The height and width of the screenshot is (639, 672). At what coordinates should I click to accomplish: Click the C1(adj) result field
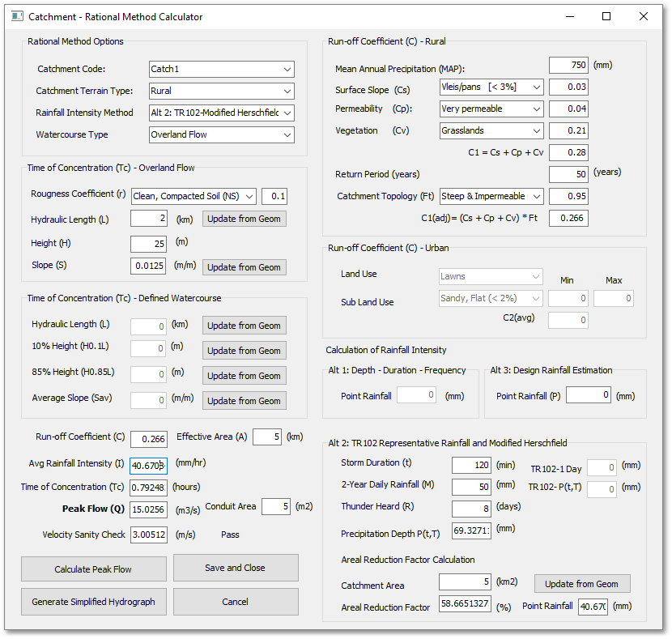pyautogui.click(x=568, y=218)
